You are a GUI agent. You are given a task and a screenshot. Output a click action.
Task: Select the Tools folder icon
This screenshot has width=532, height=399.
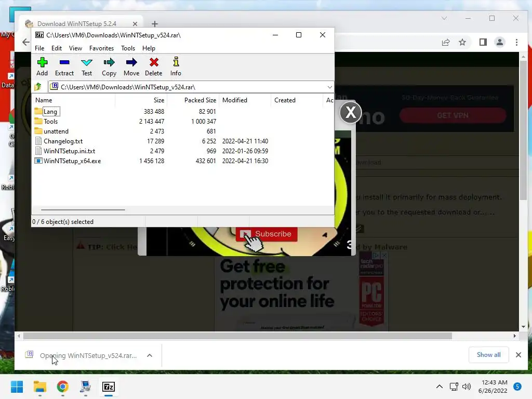(x=38, y=121)
